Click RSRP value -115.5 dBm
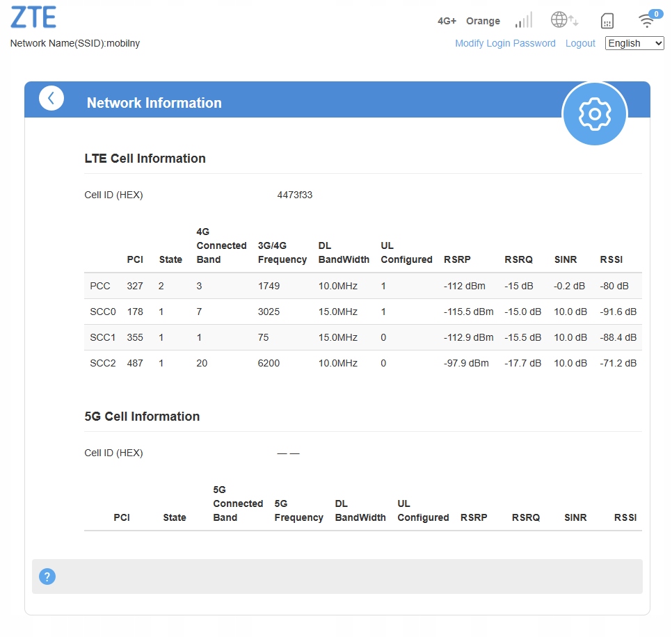Viewport: 672px width, 637px height. [x=468, y=312]
